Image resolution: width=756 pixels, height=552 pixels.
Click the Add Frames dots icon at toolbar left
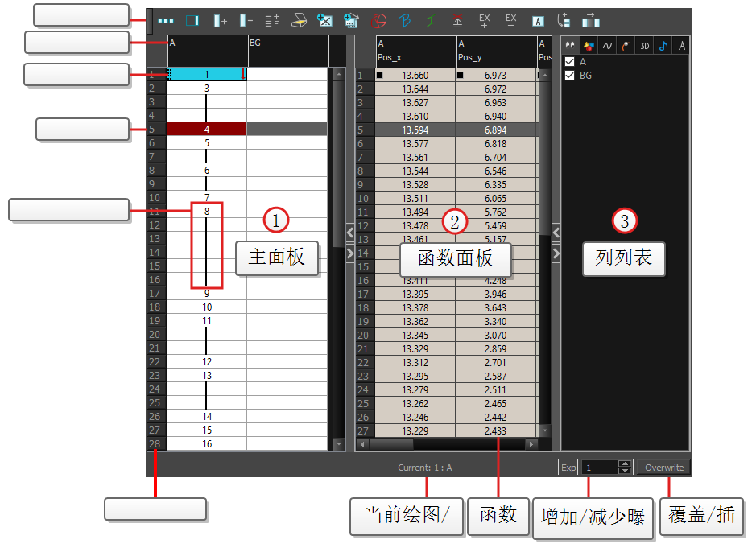pos(166,21)
